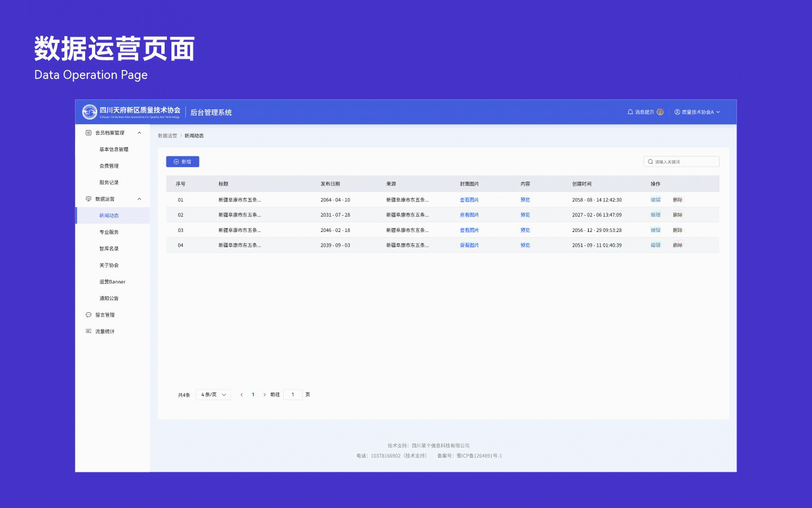Click the 质量技术协会A username

coord(698,112)
